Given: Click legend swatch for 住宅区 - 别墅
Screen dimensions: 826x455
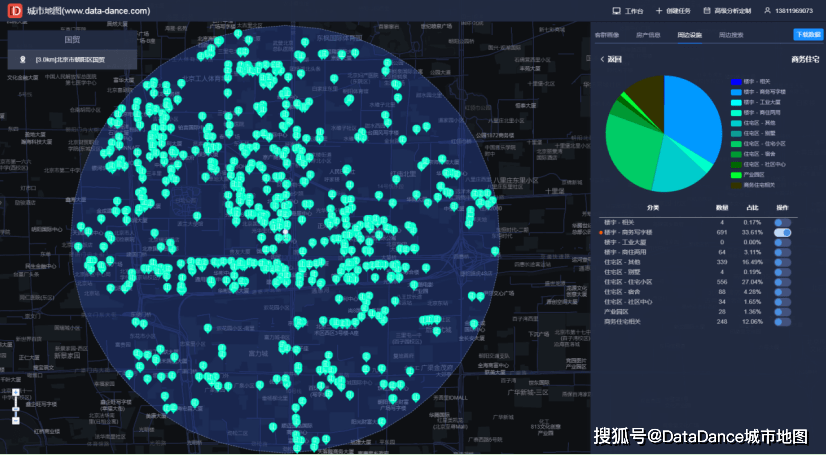Looking at the screenshot, I should click(x=736, y=134).
